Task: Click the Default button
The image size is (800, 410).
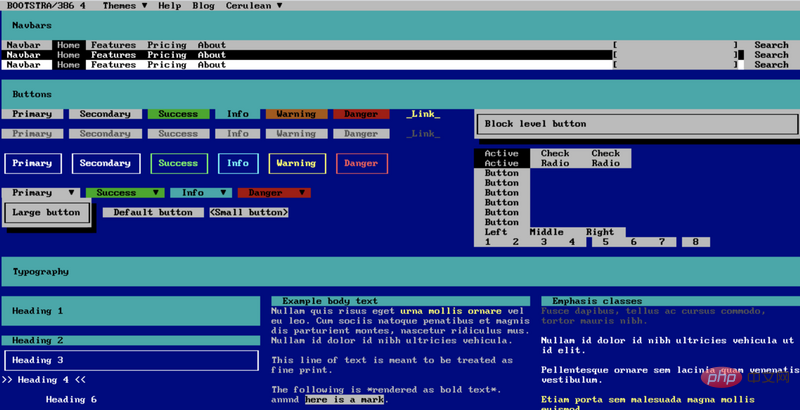Action: coord(153,212)
